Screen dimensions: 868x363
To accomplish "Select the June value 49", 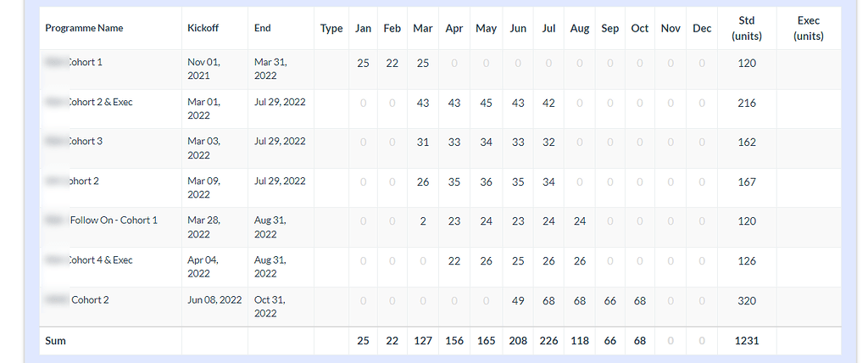I will click(518, 299).
